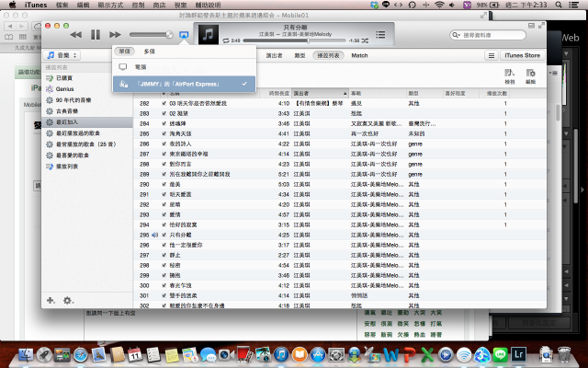This screenshot has height=368, width=588.
Task: Choose JIMMY's AirPort Express output
Action: pyautogui.click(x=184, y=84)
